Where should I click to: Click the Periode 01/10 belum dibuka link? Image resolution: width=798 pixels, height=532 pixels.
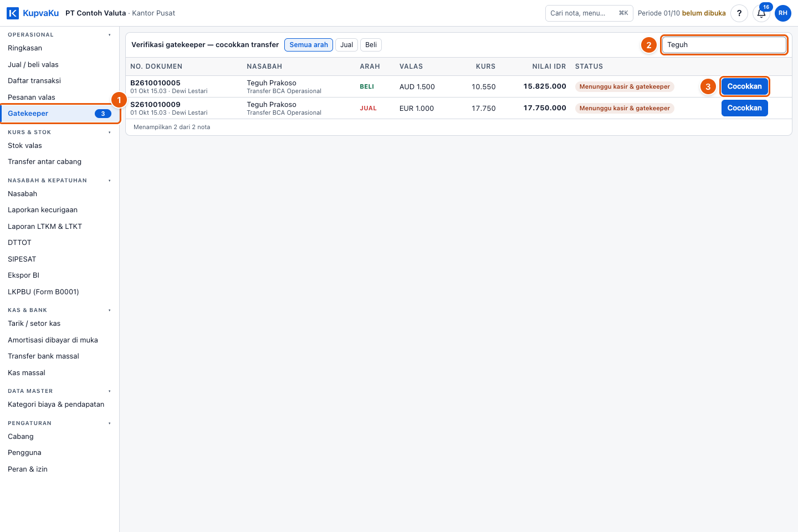pyautogui.click(x=682, y=13)
